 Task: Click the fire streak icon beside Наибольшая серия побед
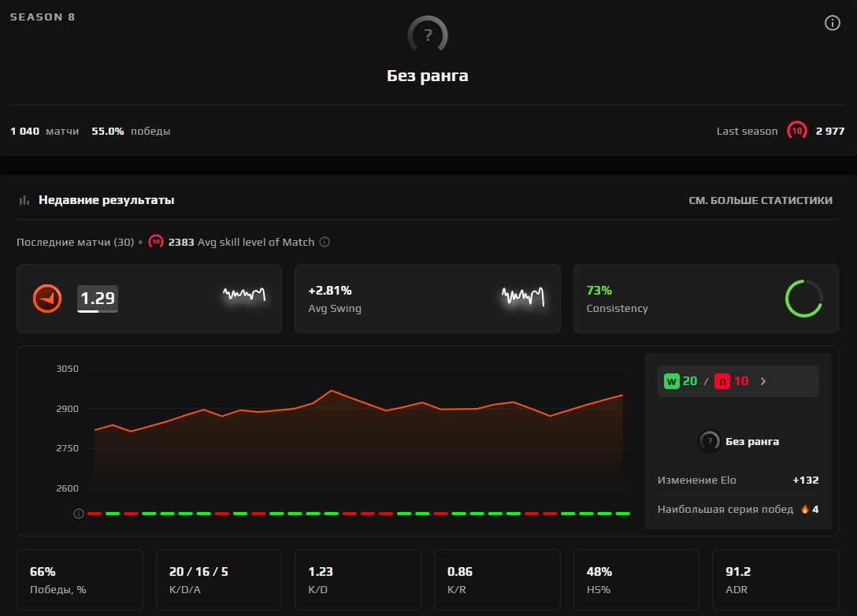805,509
